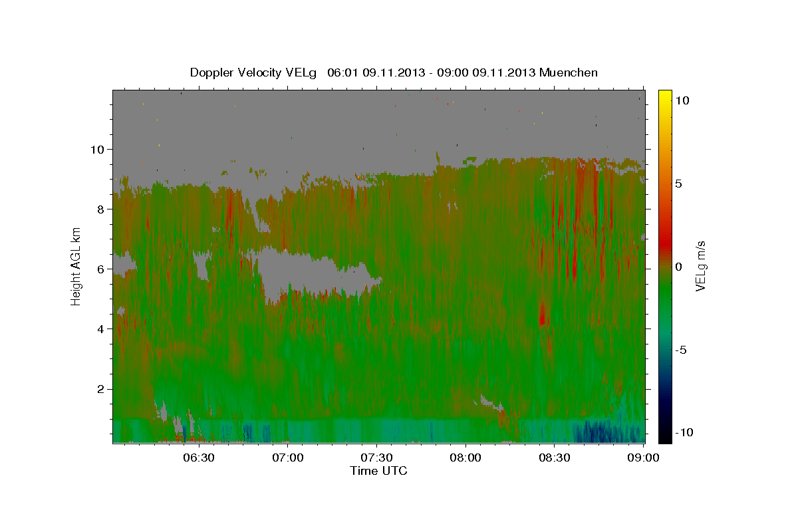Click the "Time UTC" axis label
Viewport: 798px width, 532px height.
click(378, 471)
